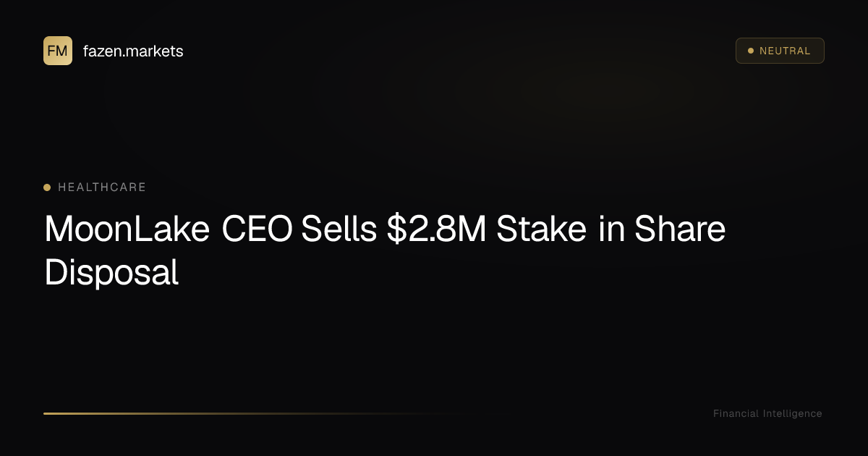Click the word MoonLake in the headline
Viewport: 868px width, 456px height.
pos(127,229)
